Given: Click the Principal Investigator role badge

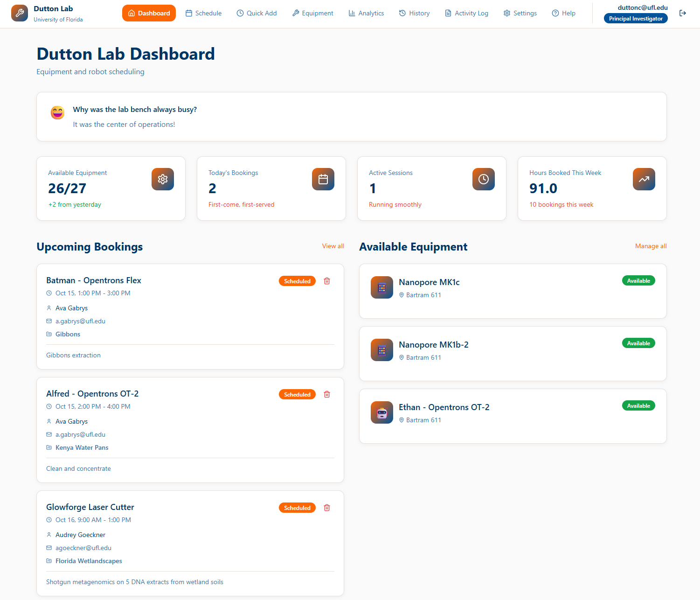Looking at the screenshot, I should pos(636,19).
